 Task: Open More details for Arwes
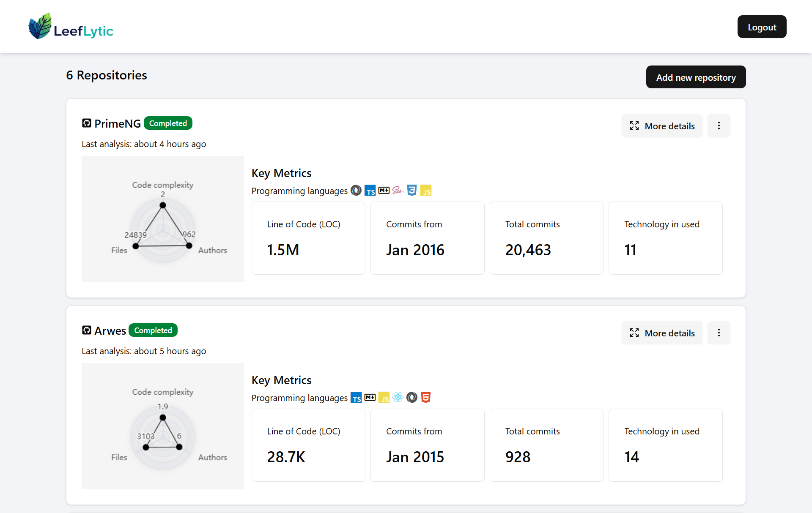click(662, 333)
